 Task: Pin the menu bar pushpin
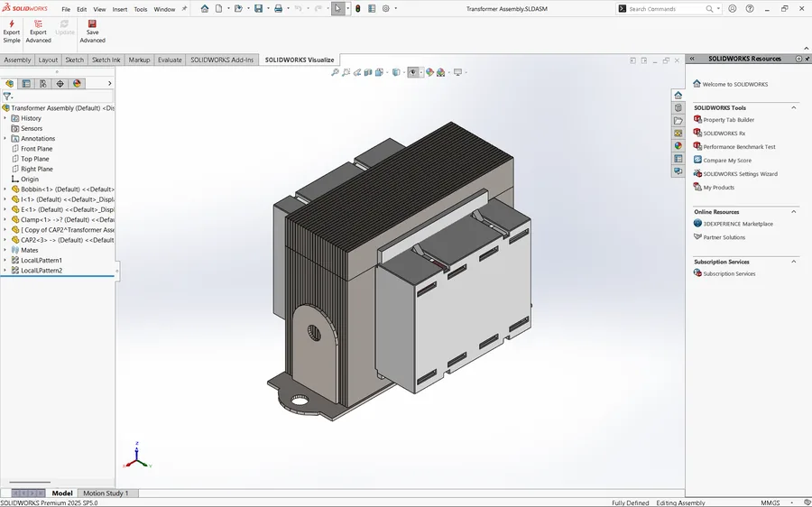pyautogui.click(x=184, y=9)
